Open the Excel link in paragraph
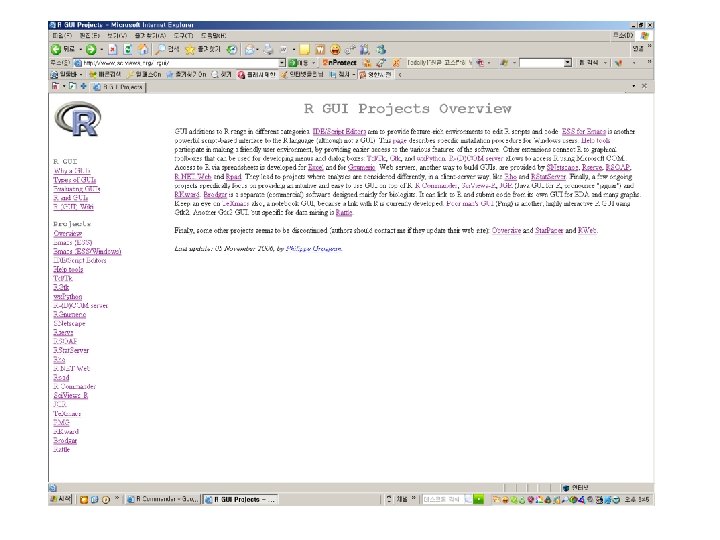 pos(315,167)
